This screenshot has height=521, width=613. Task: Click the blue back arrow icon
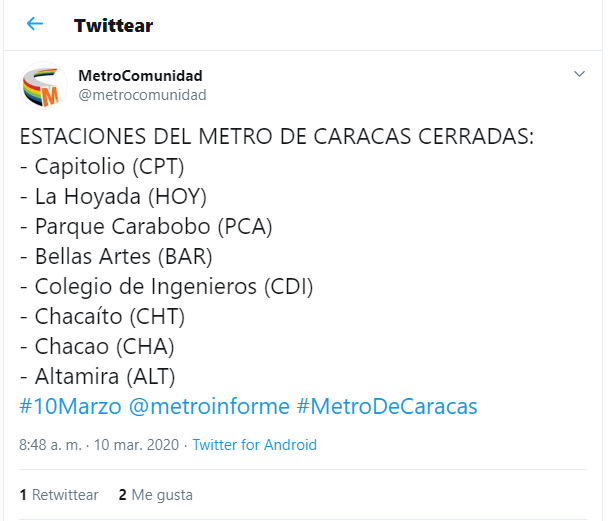click(x=35, y=24)
